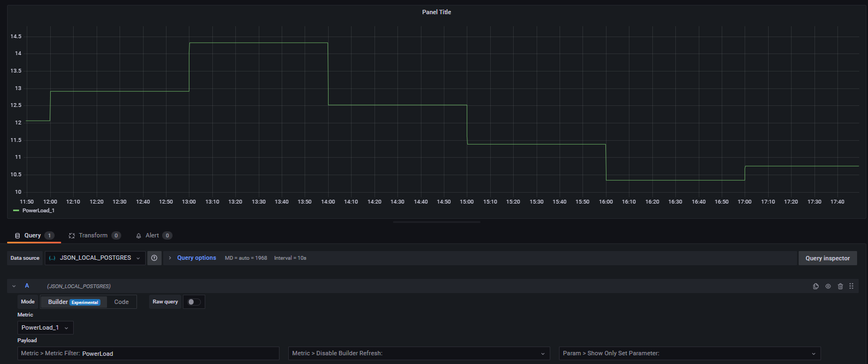Collapse query row A with the chevron
Viewport: 868px width, 364px height.
coord(14,286)
